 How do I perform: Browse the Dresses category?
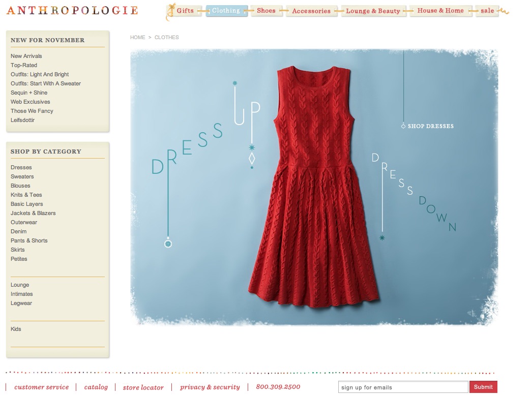click(x=21, y=167)
